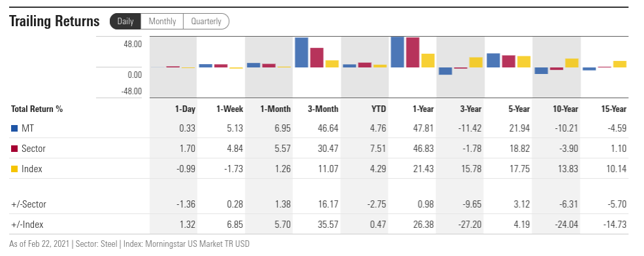Click the MT row label

pos(27,128)
